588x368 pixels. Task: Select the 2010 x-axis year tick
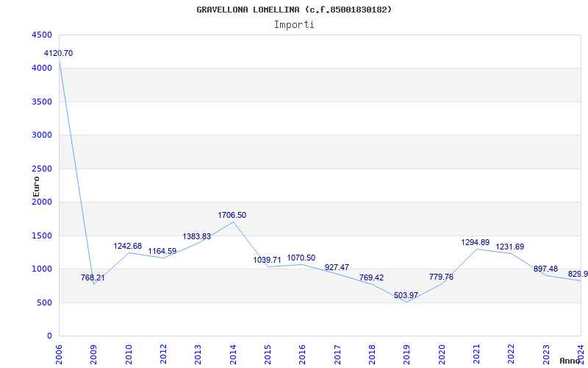(129, 354)
